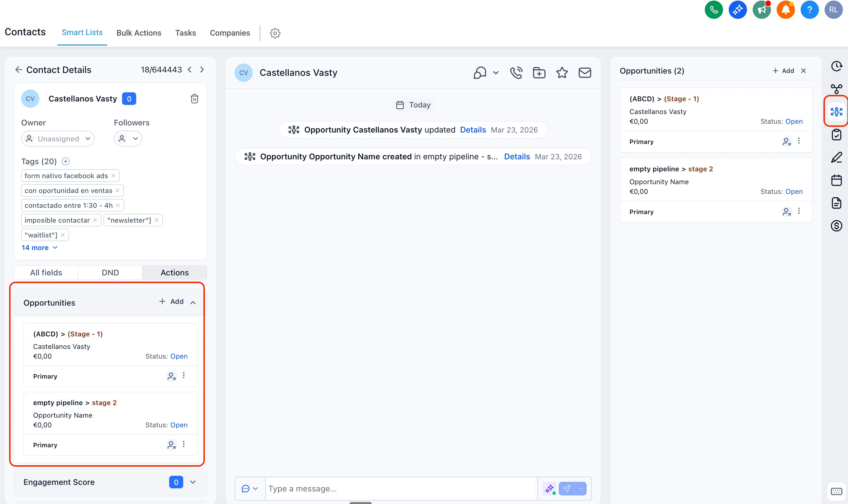The width and height of the screenshot is (848, 504).
Task: Compose an email with the envelope icon
Action: (585, 72)
